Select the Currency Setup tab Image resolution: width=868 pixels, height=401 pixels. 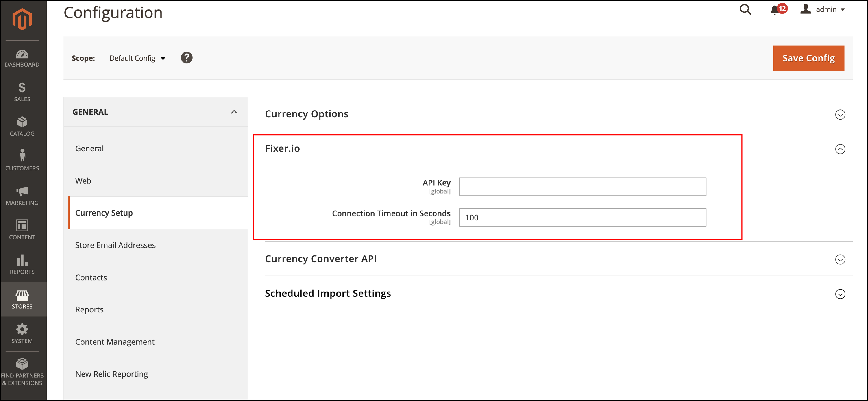(x=158, y=213)
